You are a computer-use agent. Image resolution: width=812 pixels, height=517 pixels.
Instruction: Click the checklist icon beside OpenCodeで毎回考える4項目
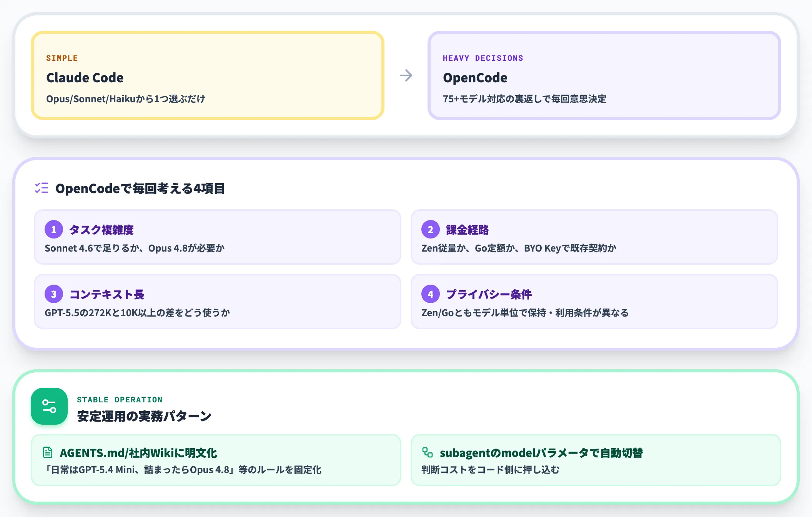pyautogui.click(x=42, y=188)
